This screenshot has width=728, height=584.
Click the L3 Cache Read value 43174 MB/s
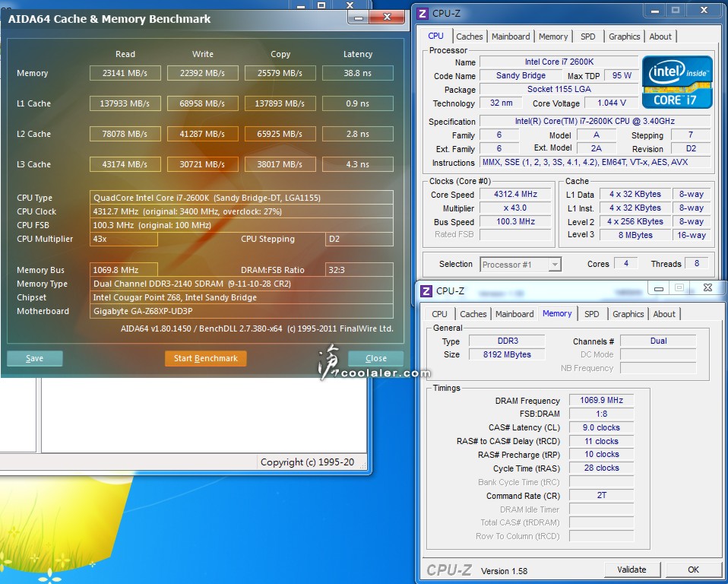coord(125,164)
